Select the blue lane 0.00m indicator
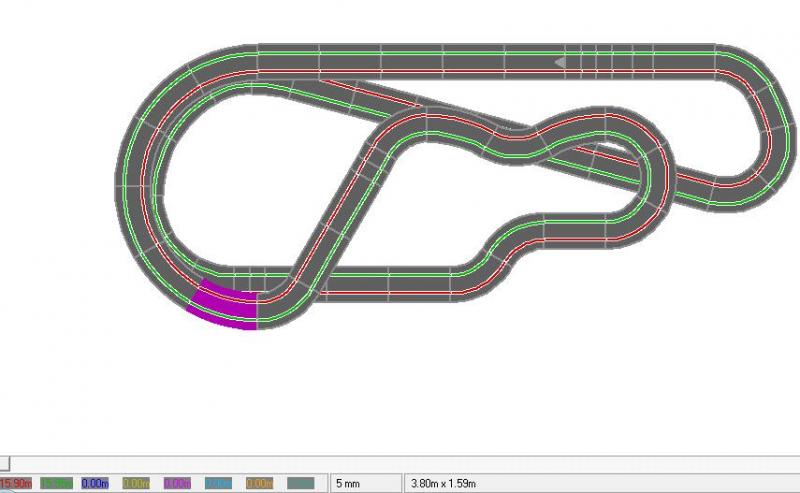The image size is (800, 493). coord(95,483)
